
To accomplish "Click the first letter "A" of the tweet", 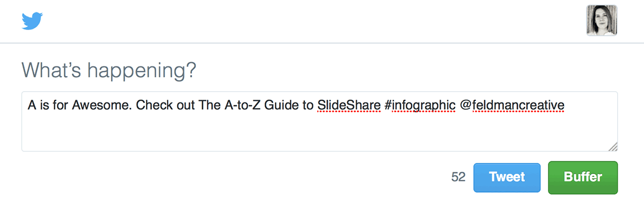I will pos(31,105).
